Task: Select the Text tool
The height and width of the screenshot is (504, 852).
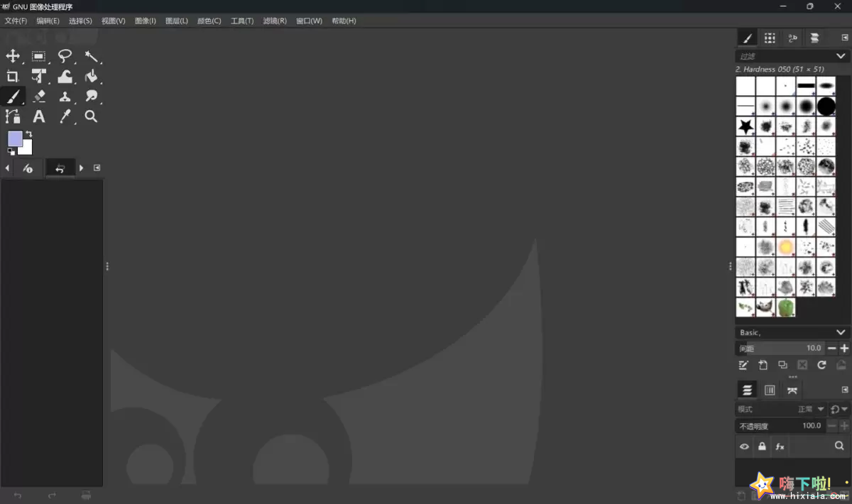Action: tap(39, 116)
